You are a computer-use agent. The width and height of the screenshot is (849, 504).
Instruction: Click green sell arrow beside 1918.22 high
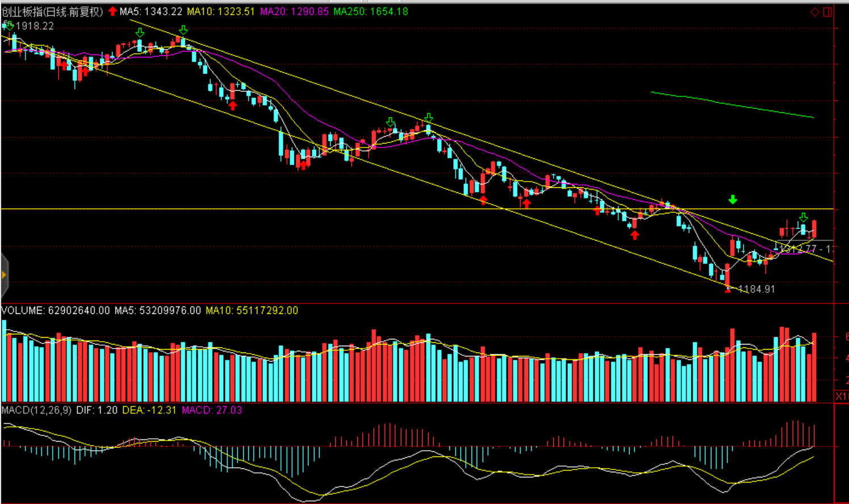8,25
